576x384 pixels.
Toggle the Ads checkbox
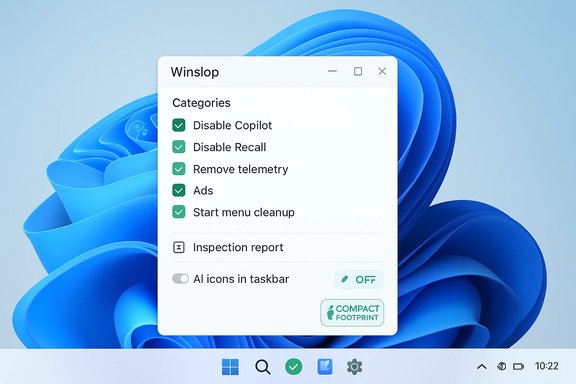click(179, 190)
